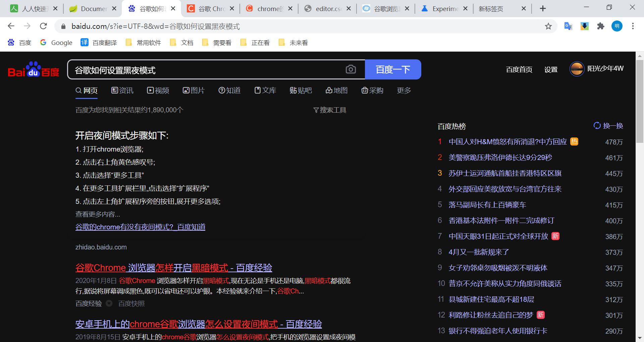
Task: Open hot topic 苏伊士运河通航首船挂香港特区区旗
Action: point(505,173)
